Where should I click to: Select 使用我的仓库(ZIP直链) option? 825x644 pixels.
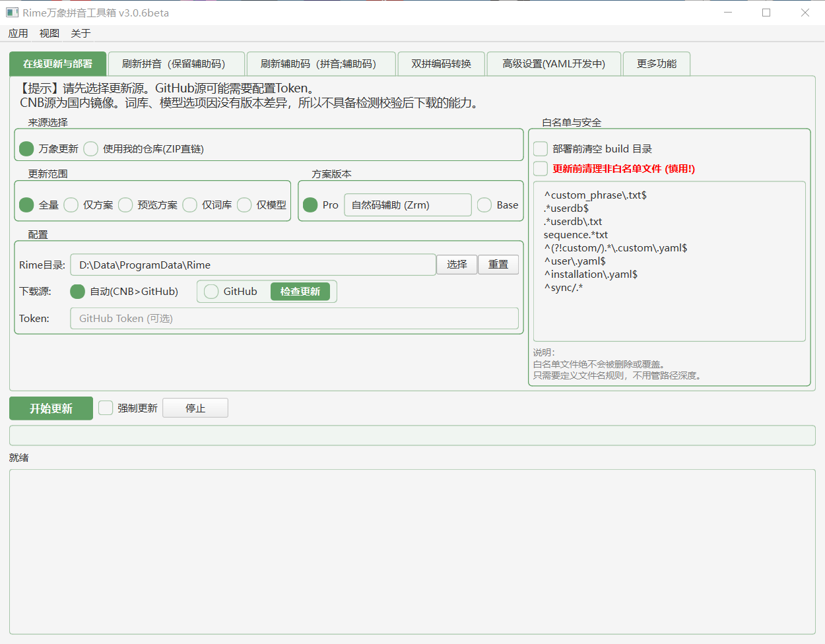coord(144,149)
